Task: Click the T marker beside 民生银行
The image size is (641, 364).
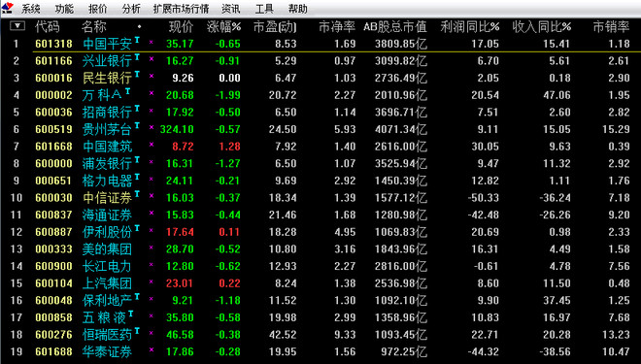Action: pos(137,75)
